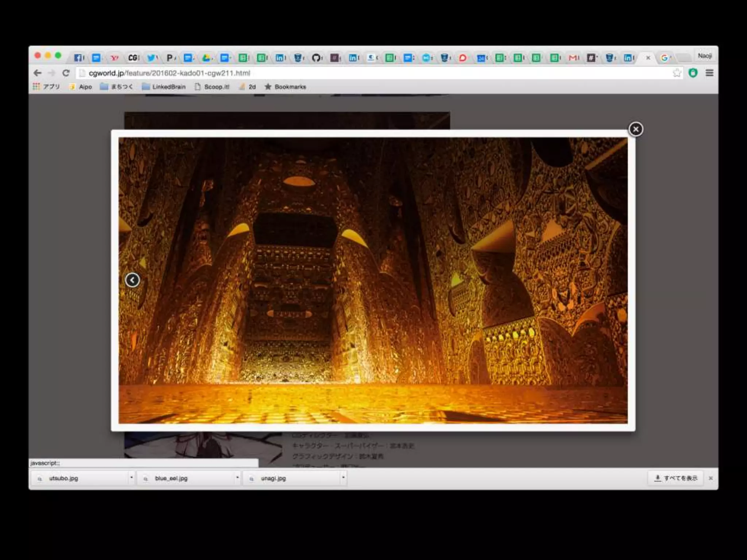Switch to the Gmail tab
747x560 pixels.
[573, 58]
